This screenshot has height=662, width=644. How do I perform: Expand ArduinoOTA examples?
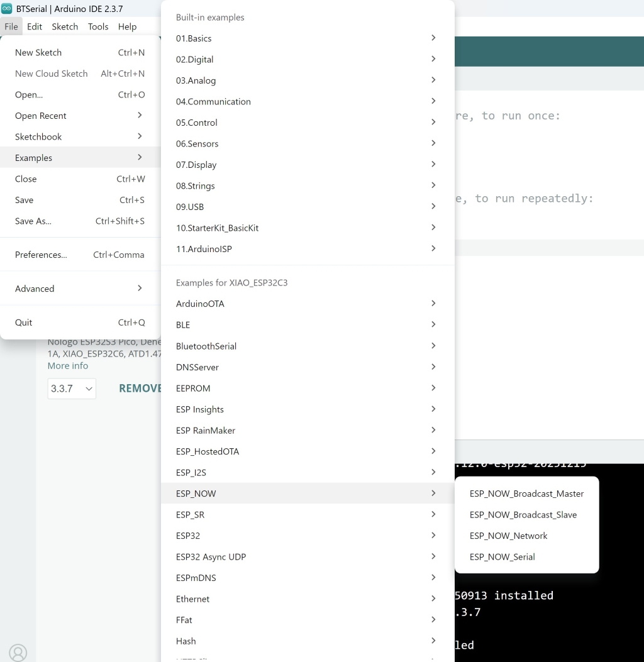(308, 304)
